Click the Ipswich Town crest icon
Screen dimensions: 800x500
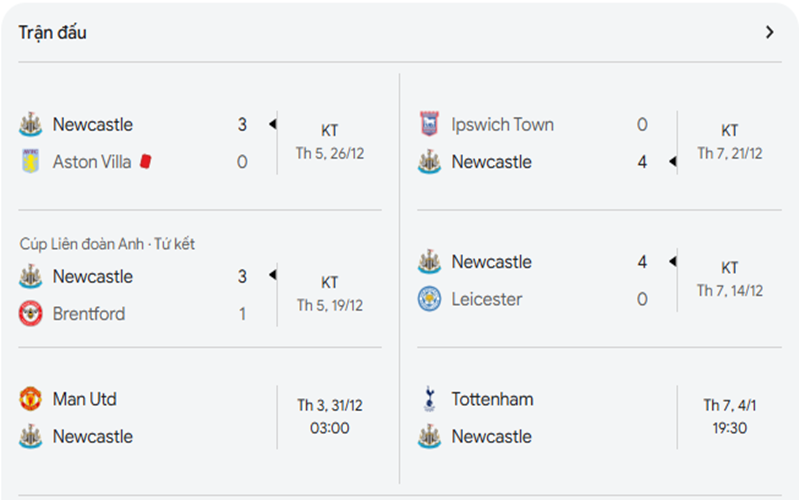(429, 125)
